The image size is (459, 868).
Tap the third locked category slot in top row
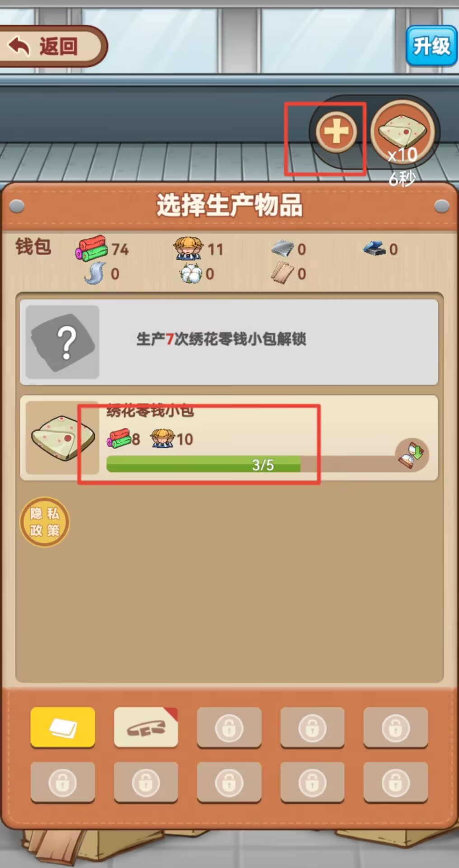pos(229,728)
